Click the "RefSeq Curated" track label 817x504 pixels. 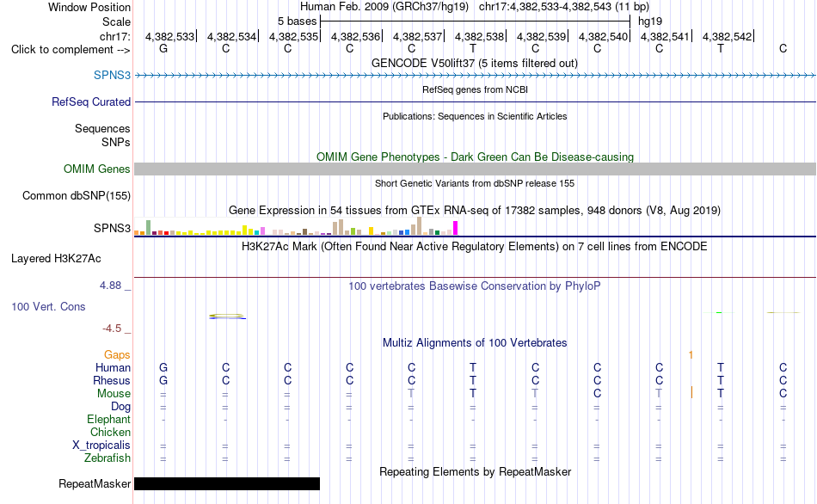click(x=91, y=101)
